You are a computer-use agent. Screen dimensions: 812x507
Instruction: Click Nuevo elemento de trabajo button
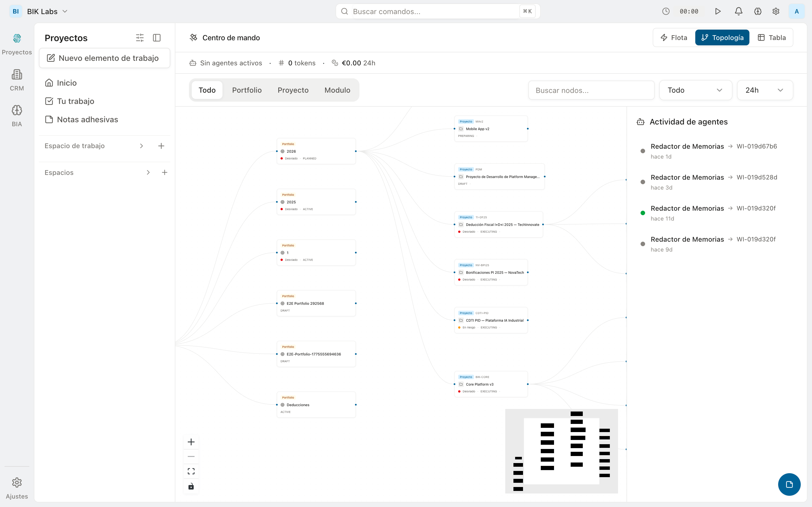pyautogui.click(x=104, y=58)
